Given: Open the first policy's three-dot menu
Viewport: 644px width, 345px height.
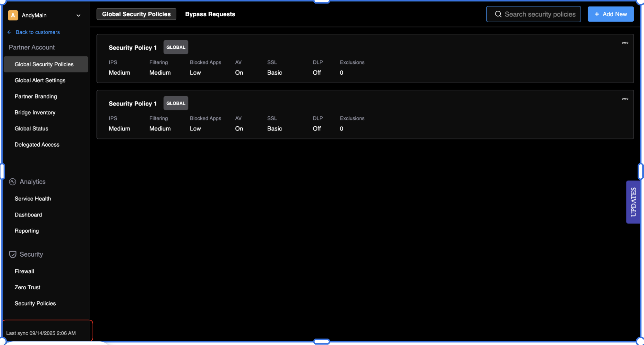Looking at the screenshot, I should click(x=625, y=43).
